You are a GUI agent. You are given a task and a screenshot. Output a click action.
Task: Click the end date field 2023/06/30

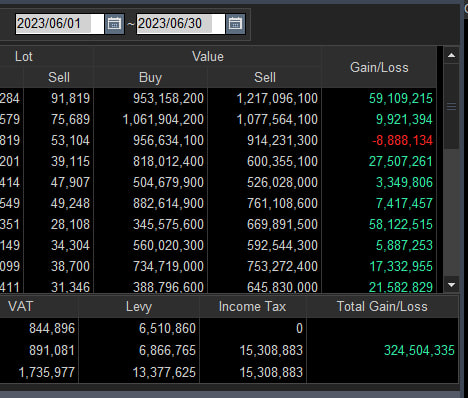(x=181, y=24)
